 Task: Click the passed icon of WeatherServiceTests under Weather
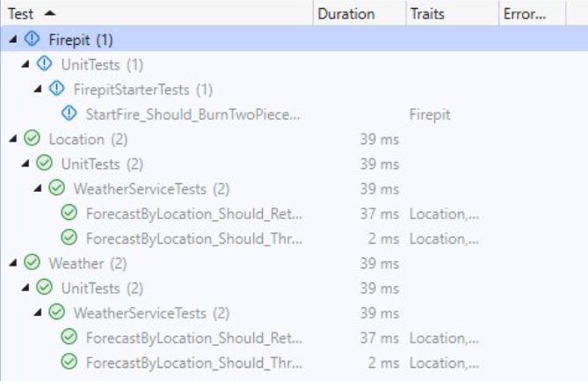tap(57, 312)
